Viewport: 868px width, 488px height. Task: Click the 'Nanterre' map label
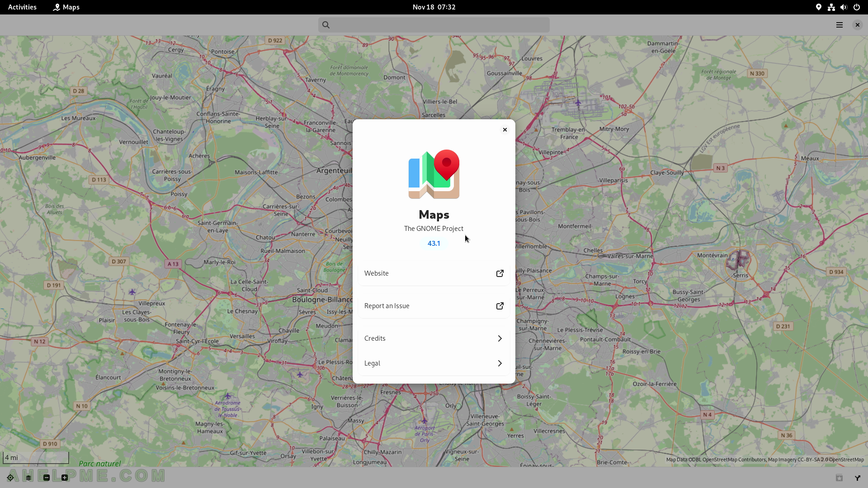tap(303, 234)
